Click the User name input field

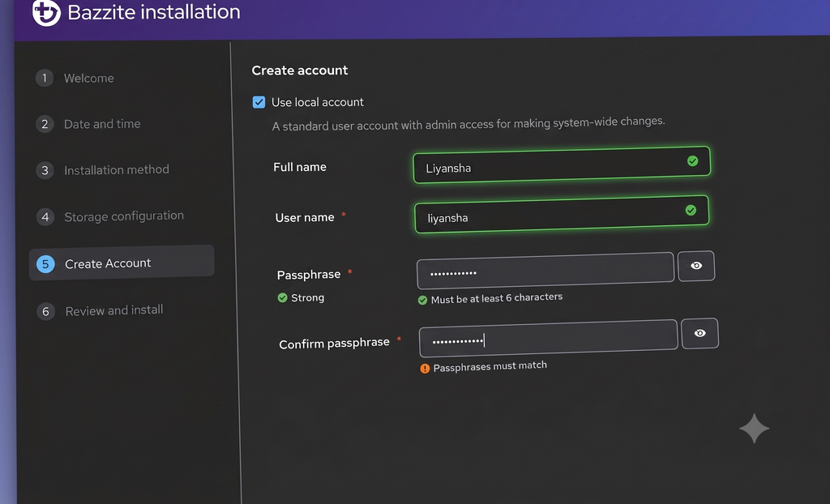(x=562, y=215)
